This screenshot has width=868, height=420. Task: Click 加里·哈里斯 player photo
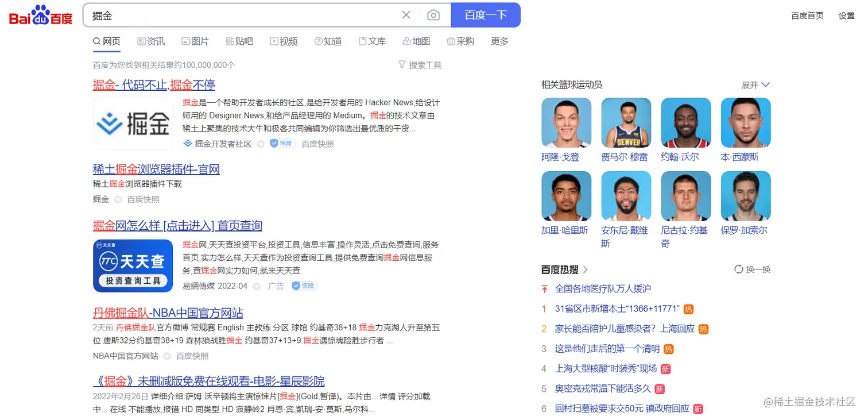click(566, 196)
